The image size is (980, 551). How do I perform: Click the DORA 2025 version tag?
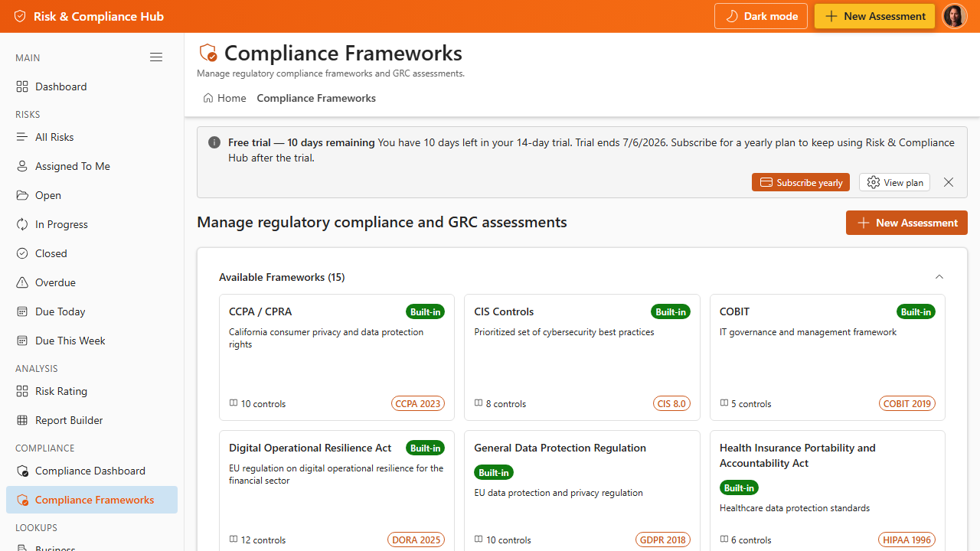tap(416, 540)
